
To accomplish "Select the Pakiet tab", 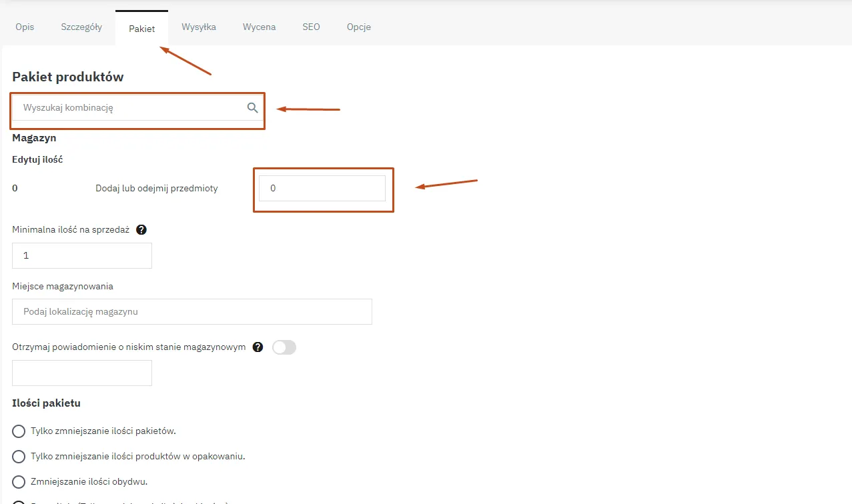I will pyautogui.click(x=141, y=29).
